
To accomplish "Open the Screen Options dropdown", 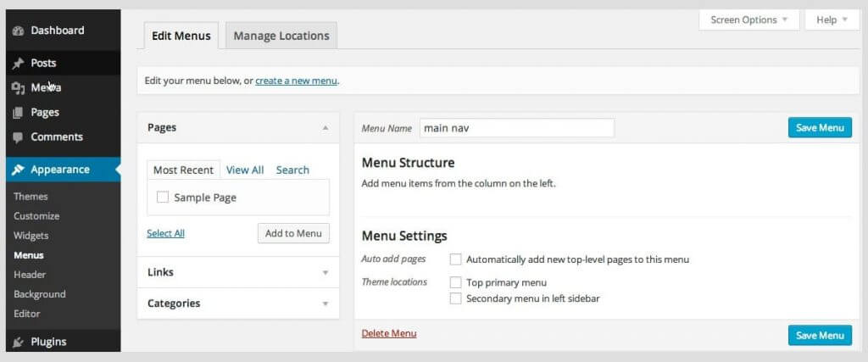I will 749,20.
